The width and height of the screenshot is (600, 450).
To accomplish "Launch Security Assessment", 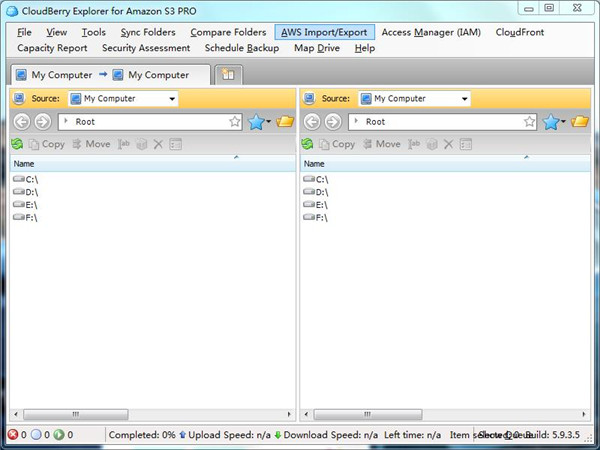I will [x=146, y=48].
